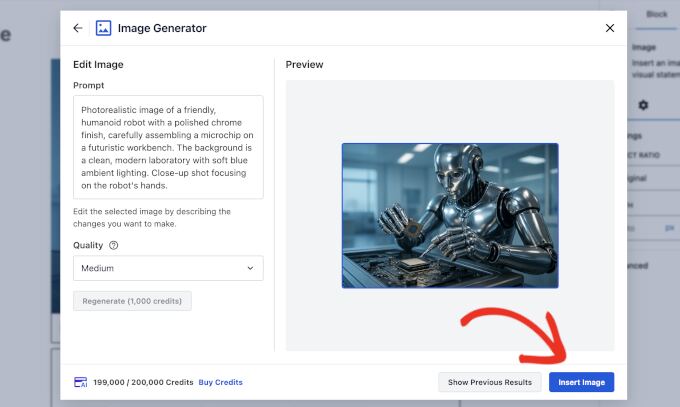This screenshot has height=407, width=680.
Task: Follow the Buy Credits link
Action: pyautogui.click(x=220, y=382)
